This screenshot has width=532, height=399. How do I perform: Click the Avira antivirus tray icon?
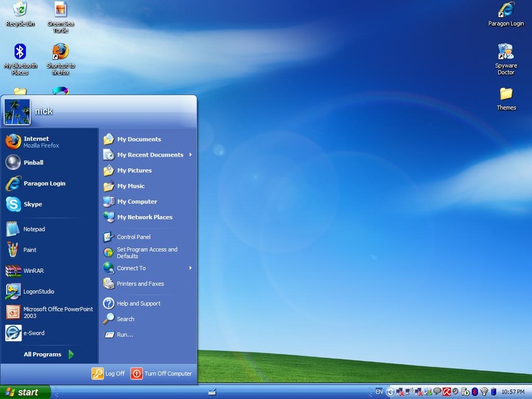(447, 392)
